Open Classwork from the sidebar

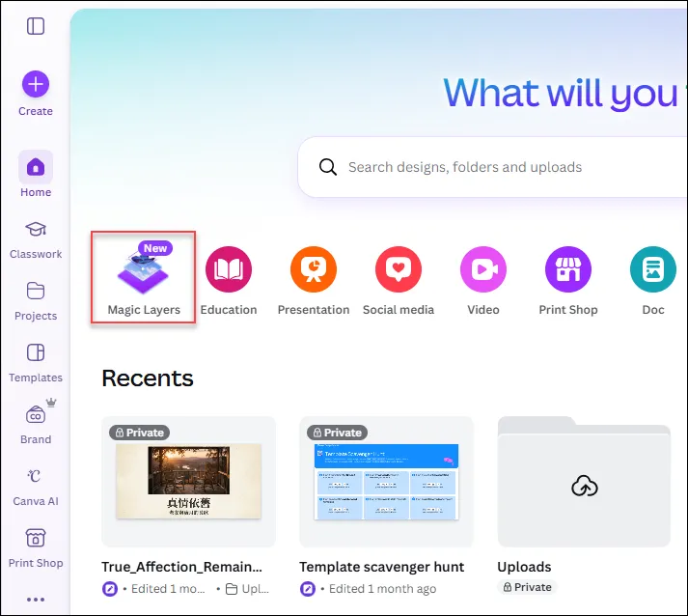[x=36, y=240]
